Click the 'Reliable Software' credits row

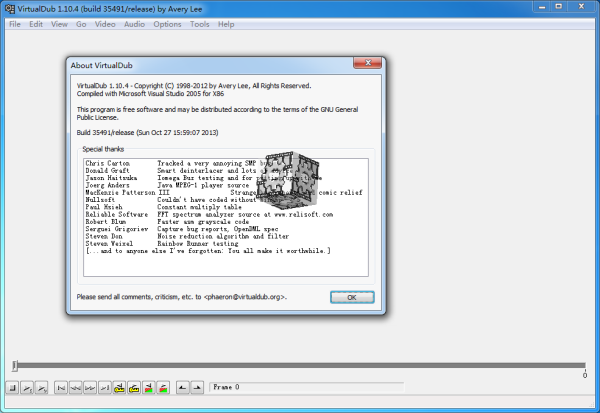pos(209,214)
